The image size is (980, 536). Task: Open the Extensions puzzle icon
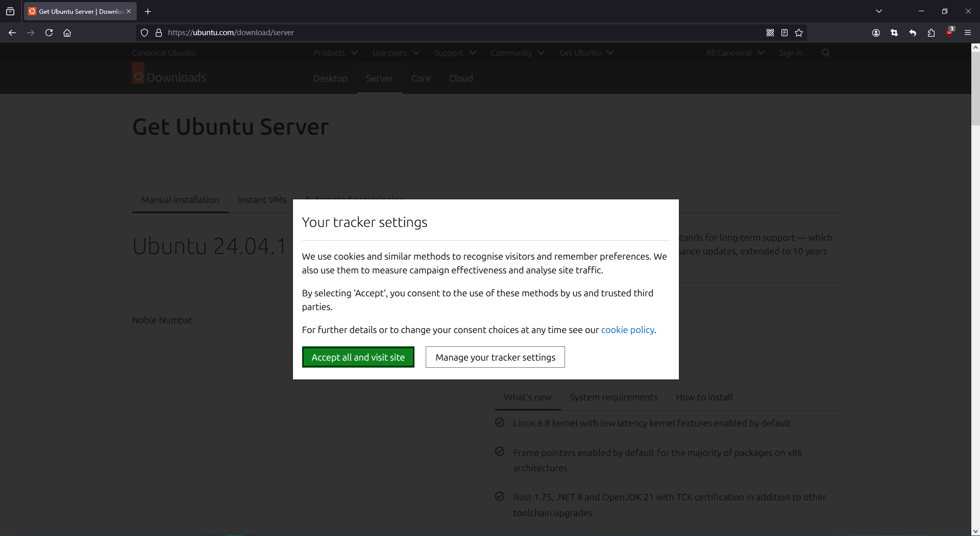[x=931, y=33]
